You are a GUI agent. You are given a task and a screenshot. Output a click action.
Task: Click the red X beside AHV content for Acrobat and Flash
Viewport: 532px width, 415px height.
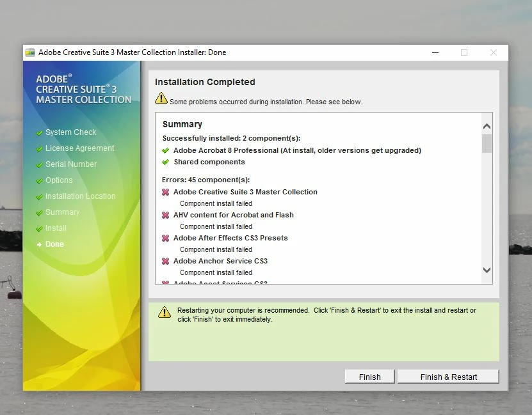pyautogui.click(x=166, y=215)
